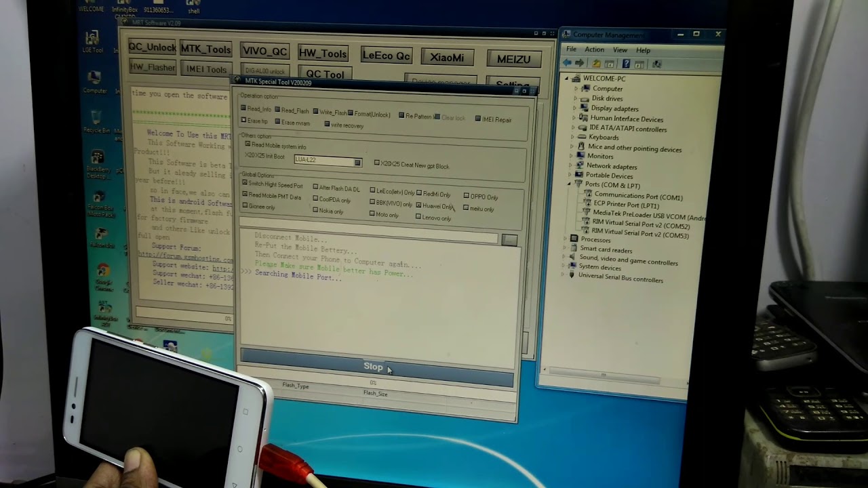Click Back arrow in Computer Management toolbar
Image resolution: width=868 pixels, height=488 pixels.
coord(567,64)
